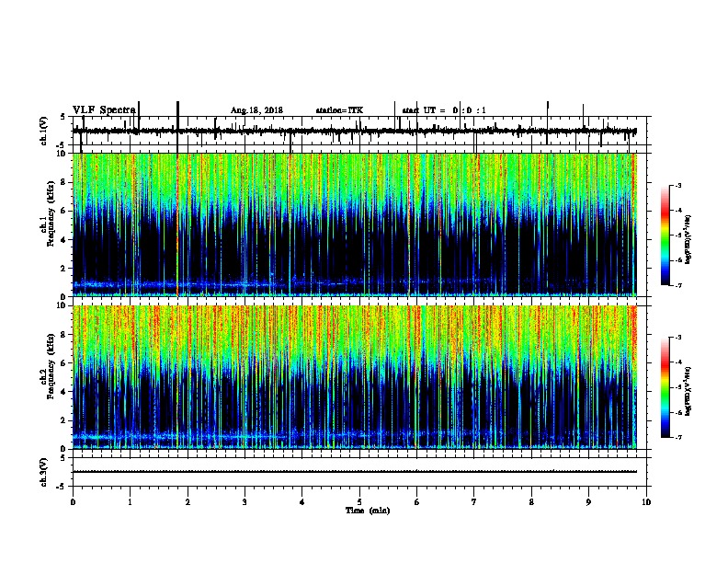Click the ch.1 color bar log(PSD) label
The height and width of the screenshot is (563, 728).
click(x=688, y=240)
